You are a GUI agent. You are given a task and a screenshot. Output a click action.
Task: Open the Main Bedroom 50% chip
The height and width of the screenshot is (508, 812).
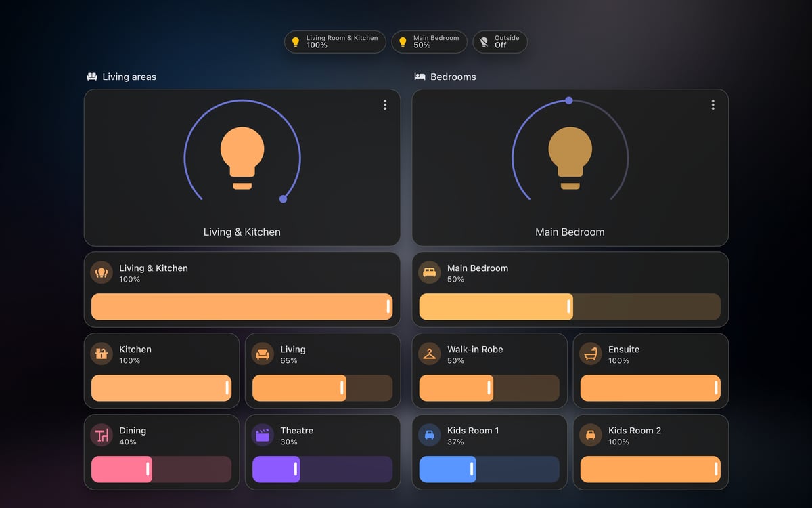click(x=430, y=42)
